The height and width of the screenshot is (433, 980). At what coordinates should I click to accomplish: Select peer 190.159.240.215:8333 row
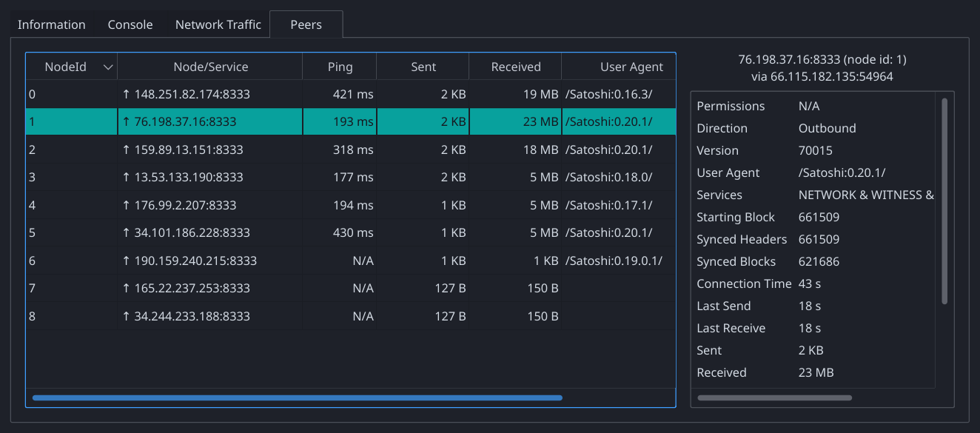(x=195, y=261)
